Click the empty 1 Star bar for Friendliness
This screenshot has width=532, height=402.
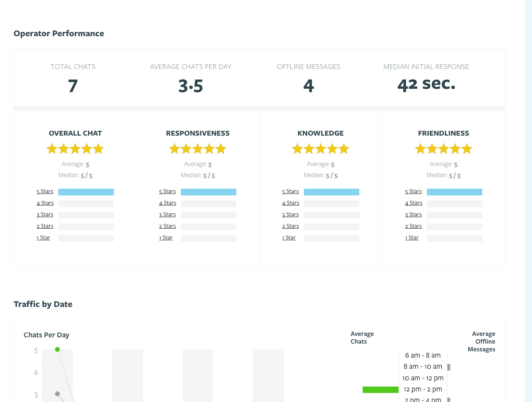[x=455, y=238]
